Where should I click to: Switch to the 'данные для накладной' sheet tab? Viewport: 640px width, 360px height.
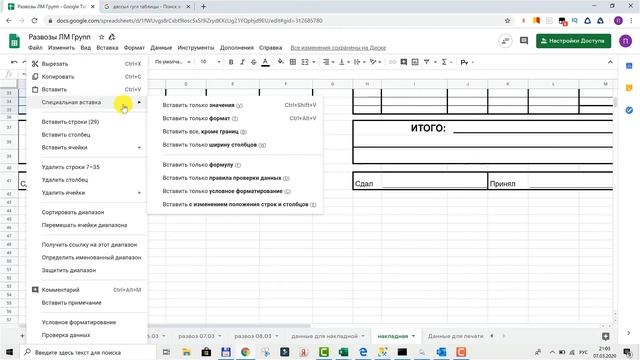324,336
